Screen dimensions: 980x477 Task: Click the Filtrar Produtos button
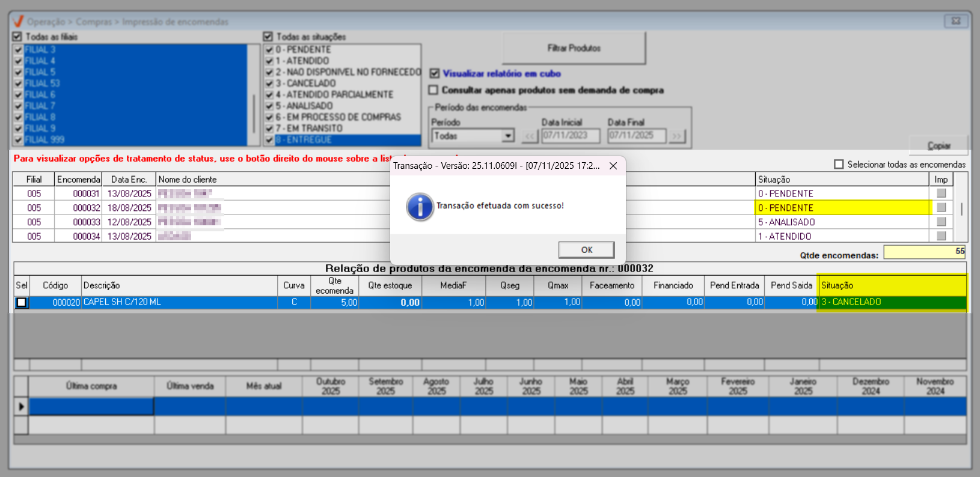tap(574, 48)
